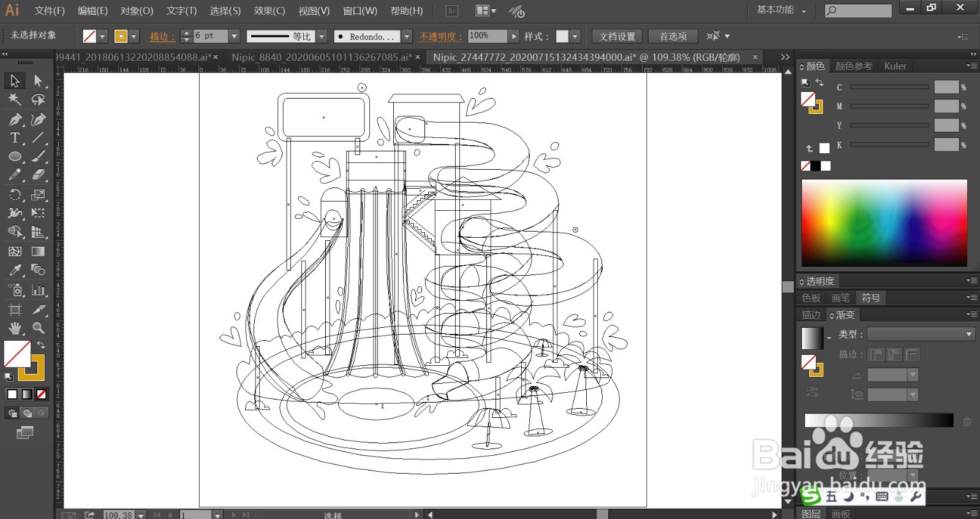Click 文档设置 button
The image size is (980, 519).
pyautogui.click(x=617, y=37)
